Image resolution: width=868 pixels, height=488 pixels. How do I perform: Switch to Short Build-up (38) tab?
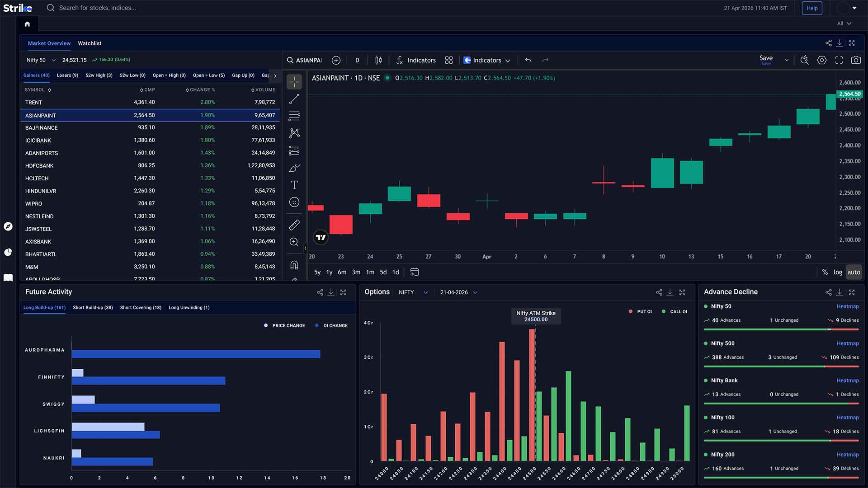click(x=93, y=307)
